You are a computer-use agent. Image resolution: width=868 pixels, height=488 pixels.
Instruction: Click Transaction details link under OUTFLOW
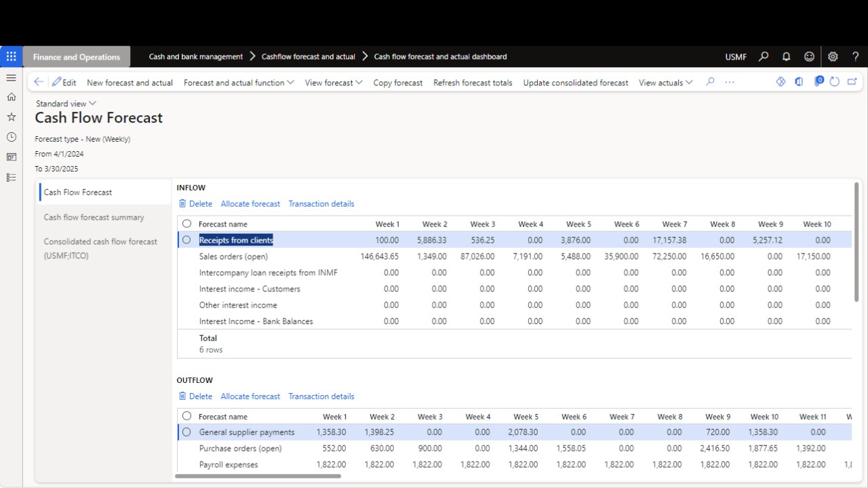pos(321,396)
